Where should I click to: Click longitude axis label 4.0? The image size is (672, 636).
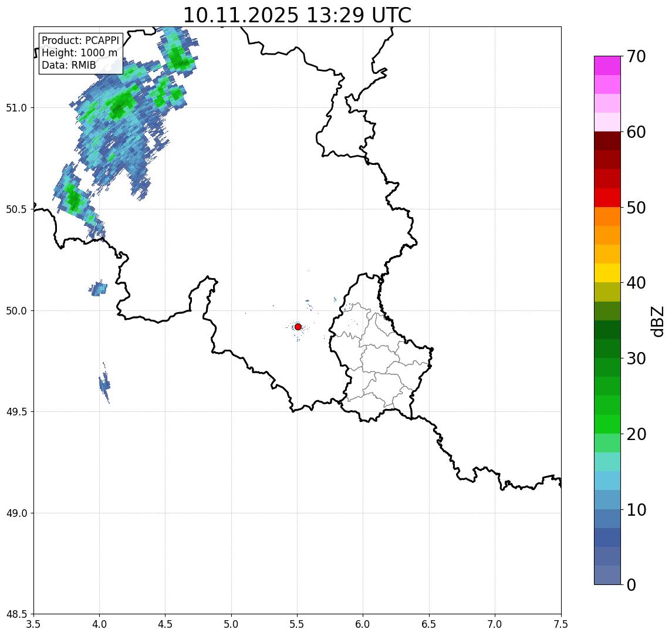(99, 624)
